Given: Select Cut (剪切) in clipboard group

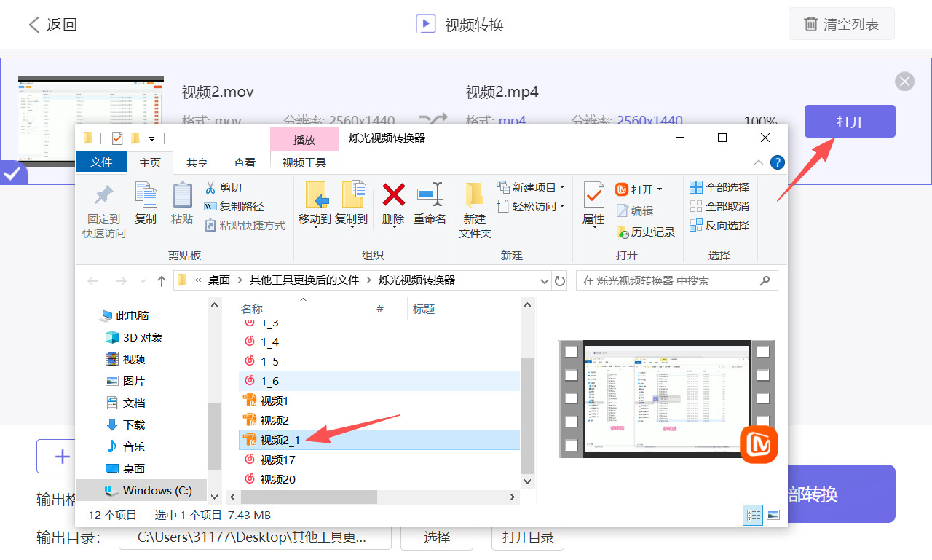Looking at the screenshot, I should pyautogui.click(x=223, y=187).
